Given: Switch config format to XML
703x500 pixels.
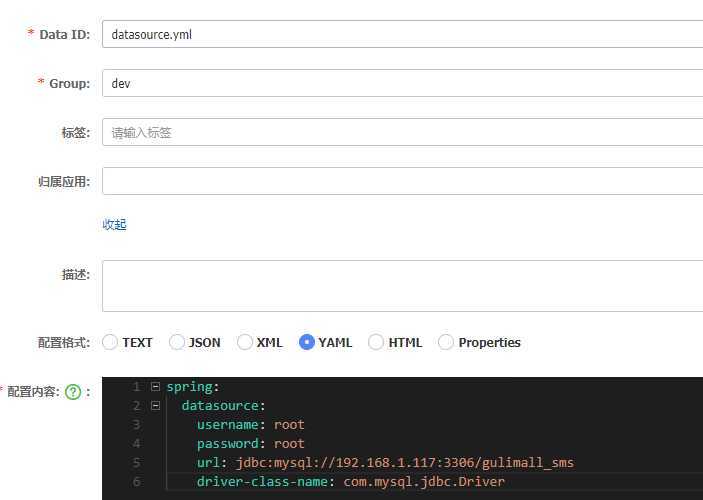Looking at the screenshot, I should point(245,342).
